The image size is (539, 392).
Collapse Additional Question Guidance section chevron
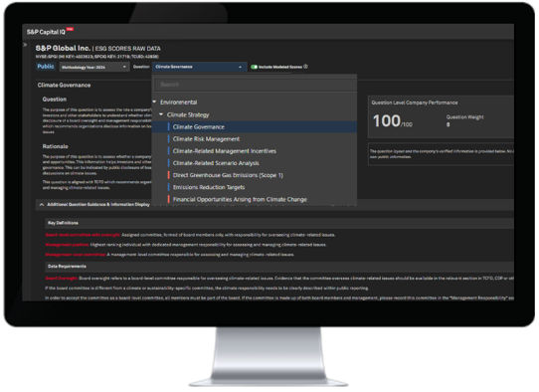tap(42, 205)
